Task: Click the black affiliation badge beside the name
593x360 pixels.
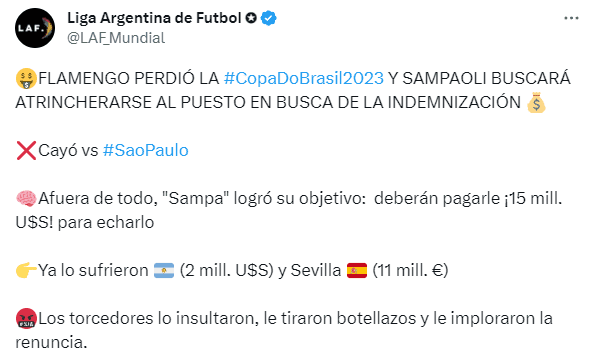Action: pyautogui.click(x=251, y=18)
